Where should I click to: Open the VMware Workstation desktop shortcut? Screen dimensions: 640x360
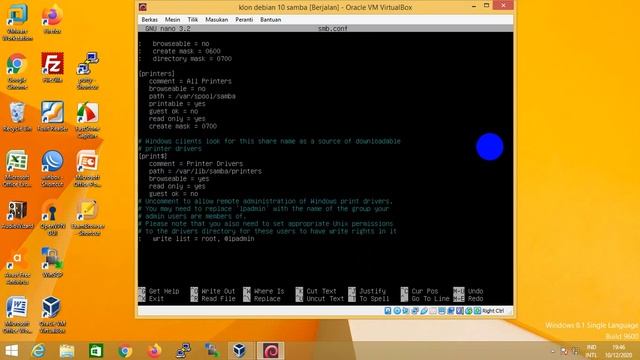(x=17, y=22)
